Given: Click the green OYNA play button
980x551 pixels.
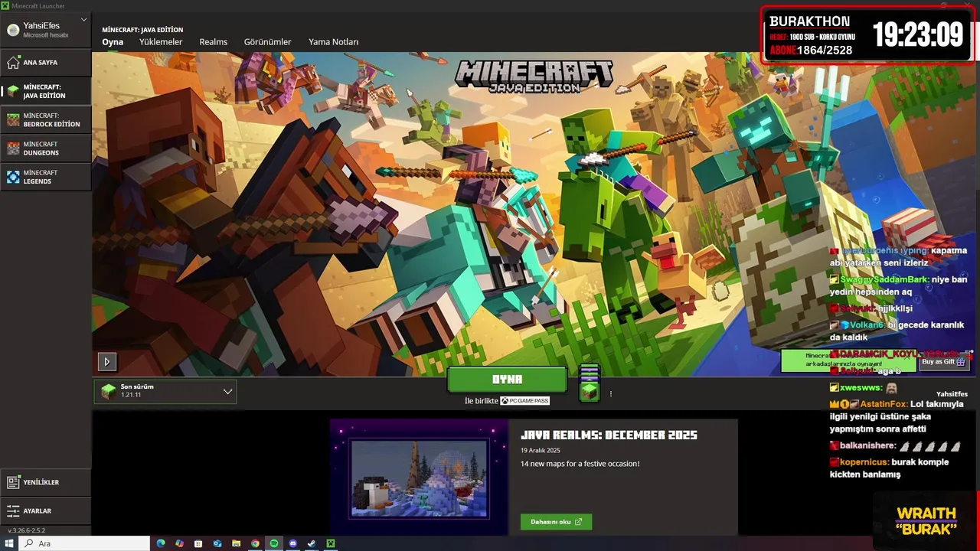Looking at the screenshot, I should (507, 380).
